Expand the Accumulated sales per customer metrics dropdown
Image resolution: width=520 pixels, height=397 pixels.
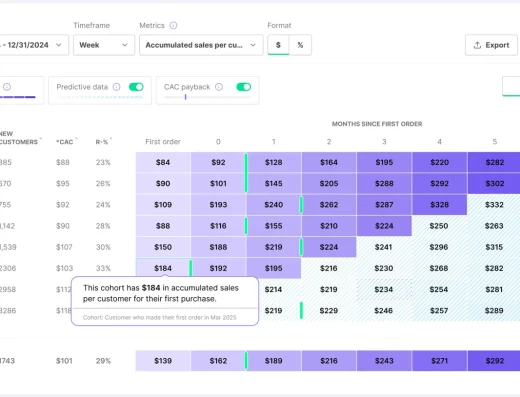201,45
